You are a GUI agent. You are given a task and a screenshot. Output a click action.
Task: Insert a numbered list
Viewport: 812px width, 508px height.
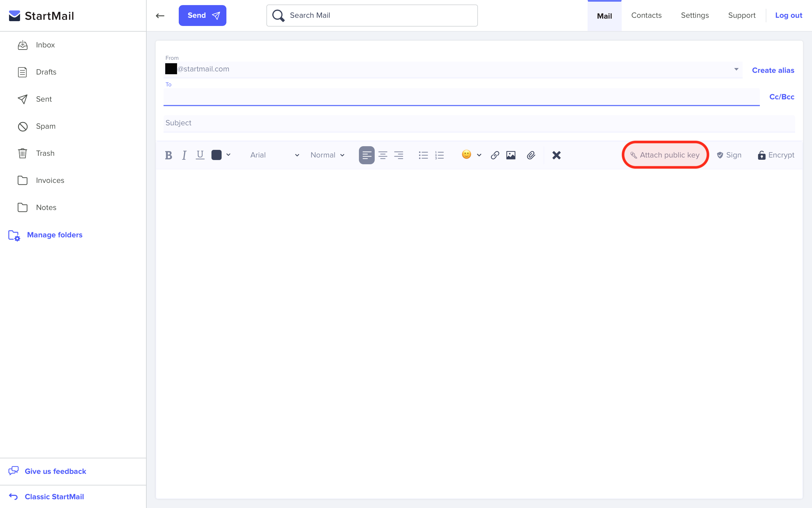tap(440, 155)
